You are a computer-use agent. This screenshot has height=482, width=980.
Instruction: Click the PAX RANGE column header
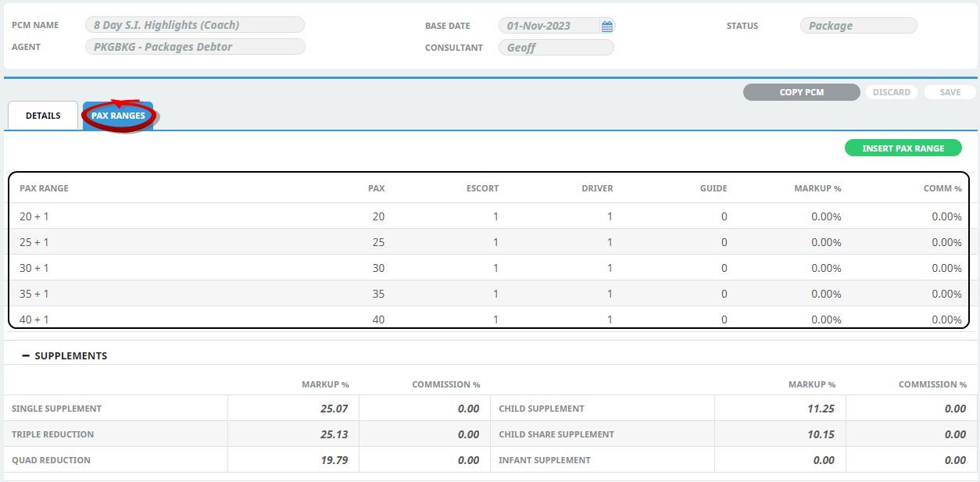click(44, 188)
